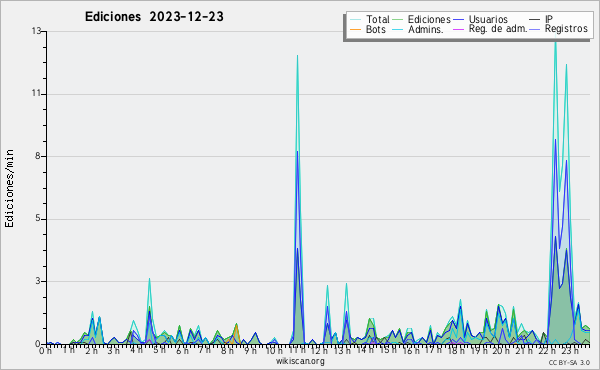Click the X-axis label '20 h'
The height and width of the screenshot is (370, 600).
click(x=501, y=351)
